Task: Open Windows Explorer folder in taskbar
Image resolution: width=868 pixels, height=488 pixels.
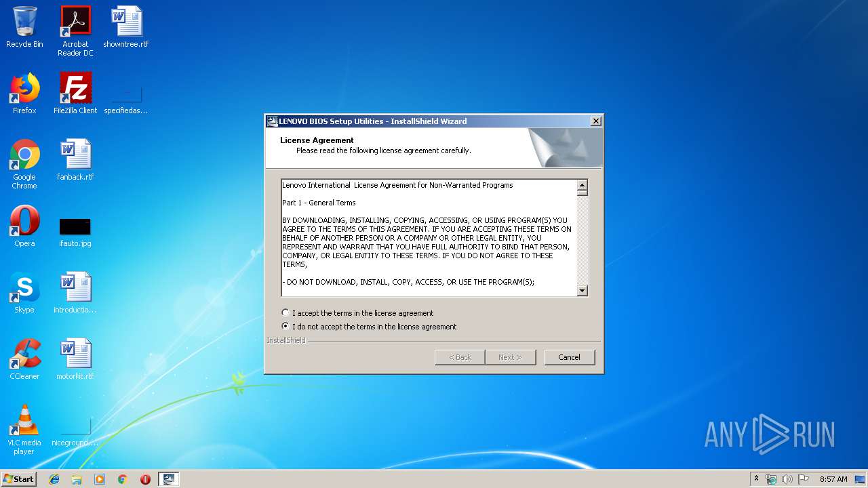Action: (x=77, y=479)
